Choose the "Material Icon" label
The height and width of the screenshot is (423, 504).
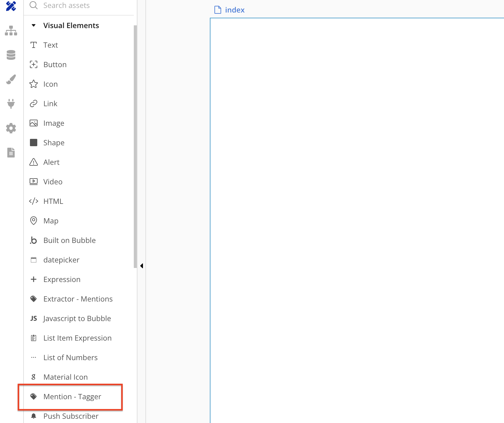[x=66, y=377]
